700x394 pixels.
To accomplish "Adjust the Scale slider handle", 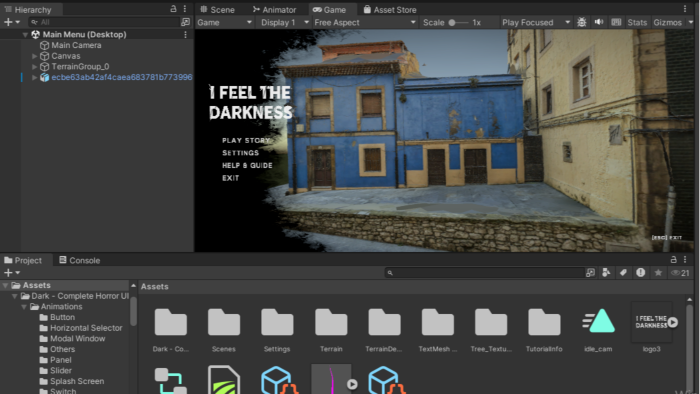I will 452,22.
